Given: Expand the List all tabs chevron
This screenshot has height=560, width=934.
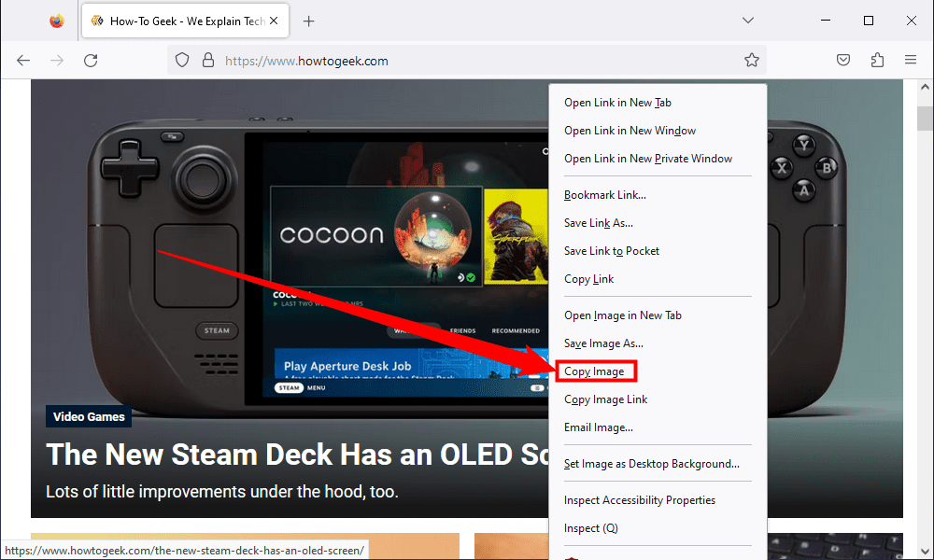Looking at the screenshot, I should pos(747,21).
